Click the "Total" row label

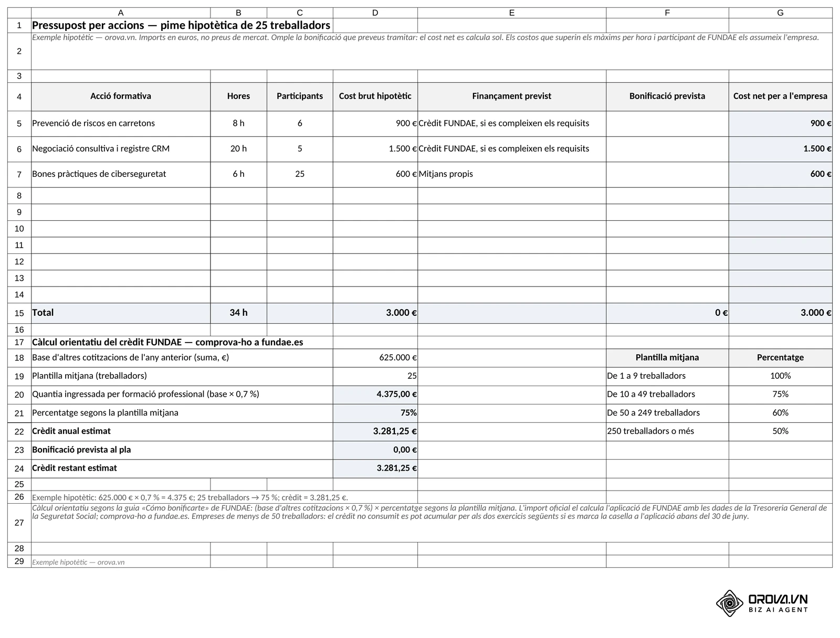(121, 313)
